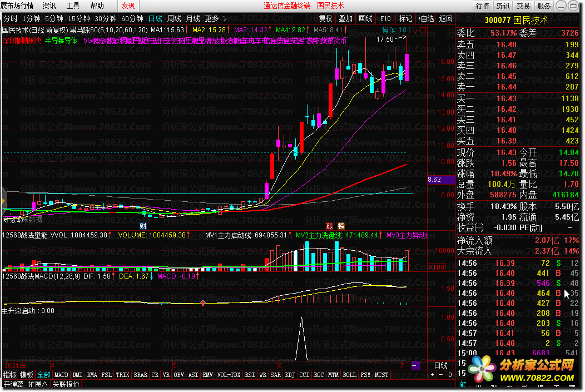Screen dimensions: 585x392
Task: Click the 标记 mark button
Action: pos(405,18)
